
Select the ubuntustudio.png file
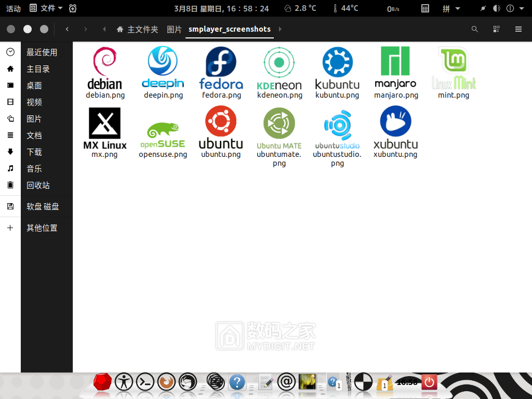point(337,137)
